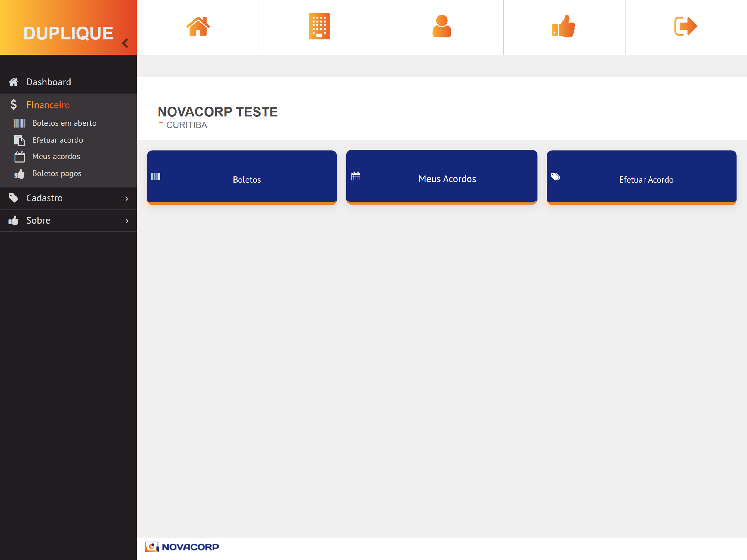Viewport: 747px width, 560px height.
Task: Open the user profile icon in top bar
Action: pos(442,26)
